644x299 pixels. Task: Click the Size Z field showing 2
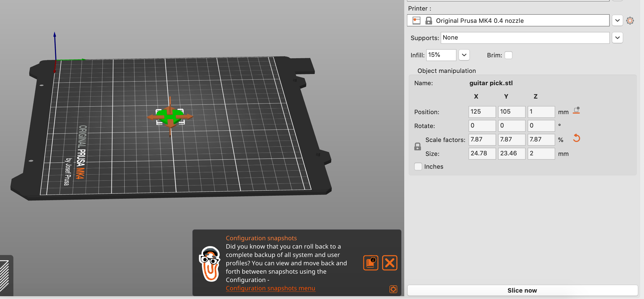pos(541,153)
